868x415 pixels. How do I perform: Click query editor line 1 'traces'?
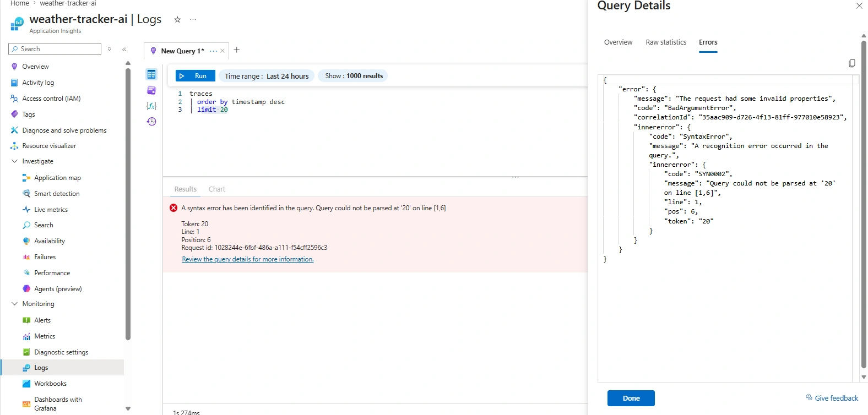tap(201, 94)
